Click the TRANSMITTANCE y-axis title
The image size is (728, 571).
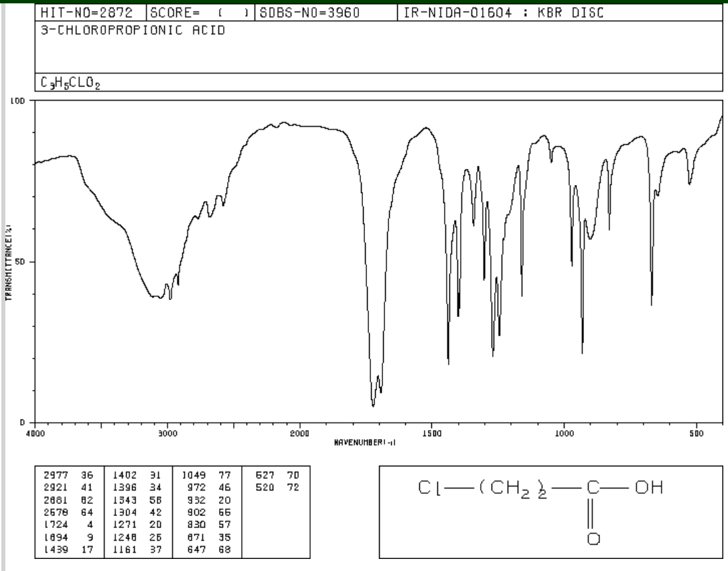tap(8, 261)
